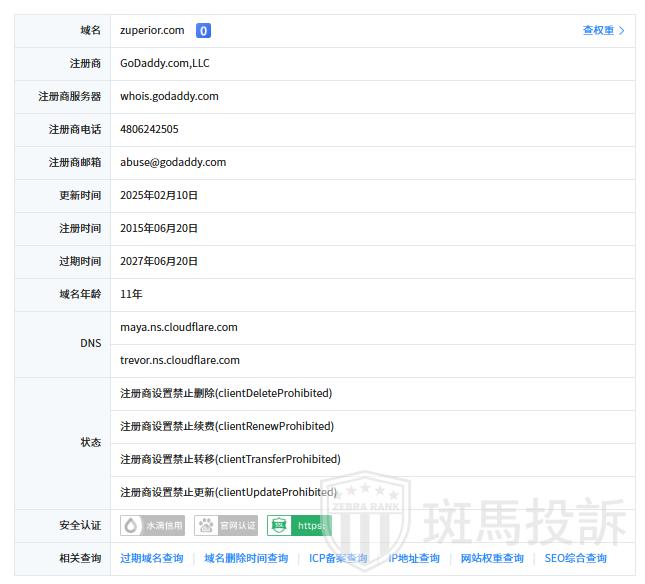Open 过期域名查询 link
The image size is (645, 584).
(152, 558)
